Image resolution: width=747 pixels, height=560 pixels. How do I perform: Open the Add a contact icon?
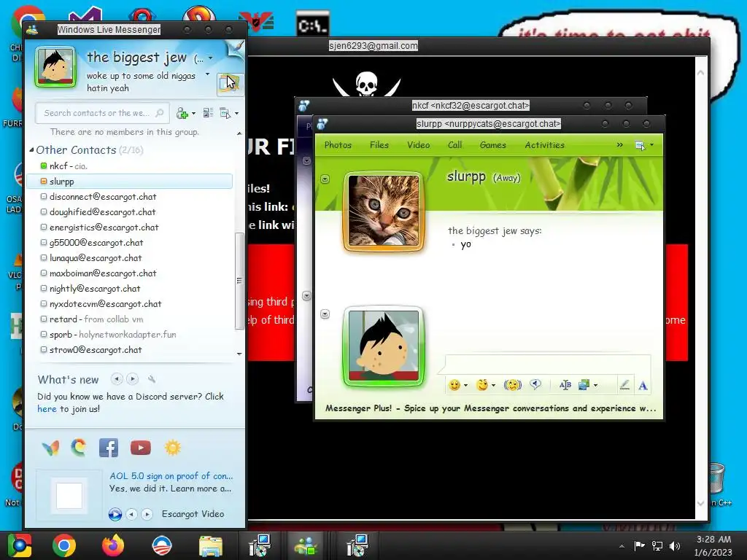tap(182, 113)
